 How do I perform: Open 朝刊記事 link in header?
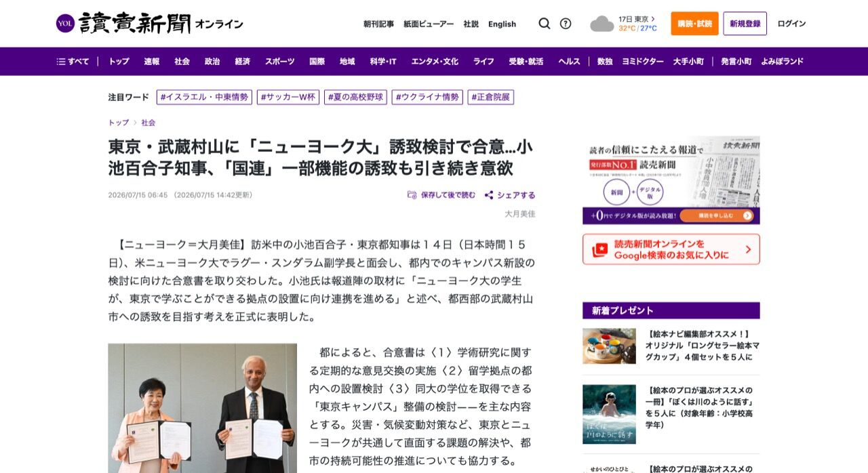[x=378, y=24]
